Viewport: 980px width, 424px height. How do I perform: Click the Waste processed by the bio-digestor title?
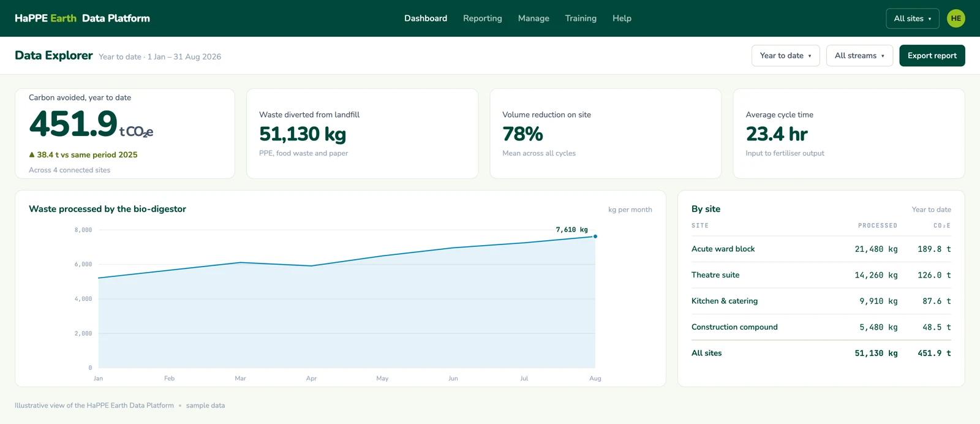pyautogui.click(x=107, y=209)
